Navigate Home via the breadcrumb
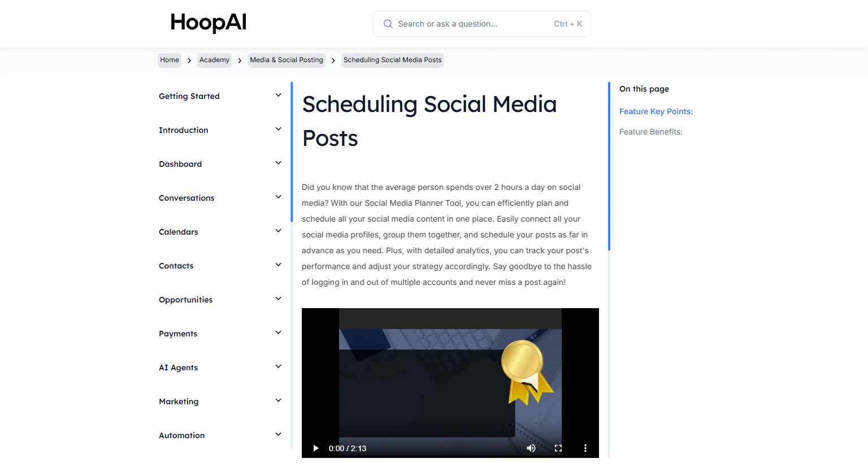 (x=169, y=60)
